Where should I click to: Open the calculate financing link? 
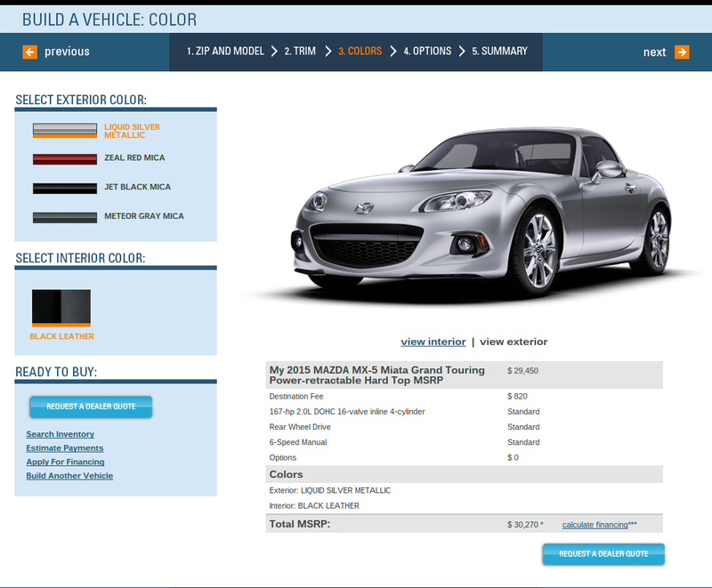(595, 525)
